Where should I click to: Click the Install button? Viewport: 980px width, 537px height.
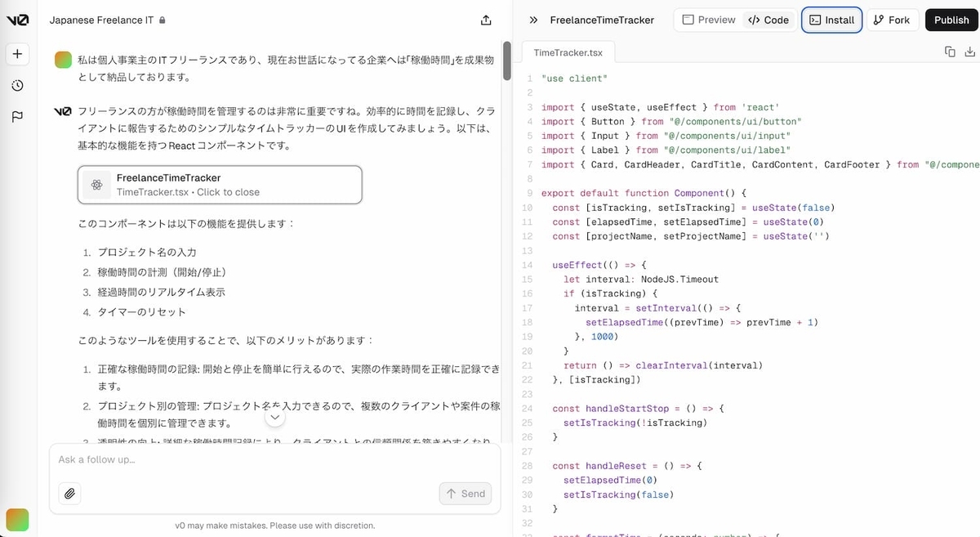(x=831, y=20)
